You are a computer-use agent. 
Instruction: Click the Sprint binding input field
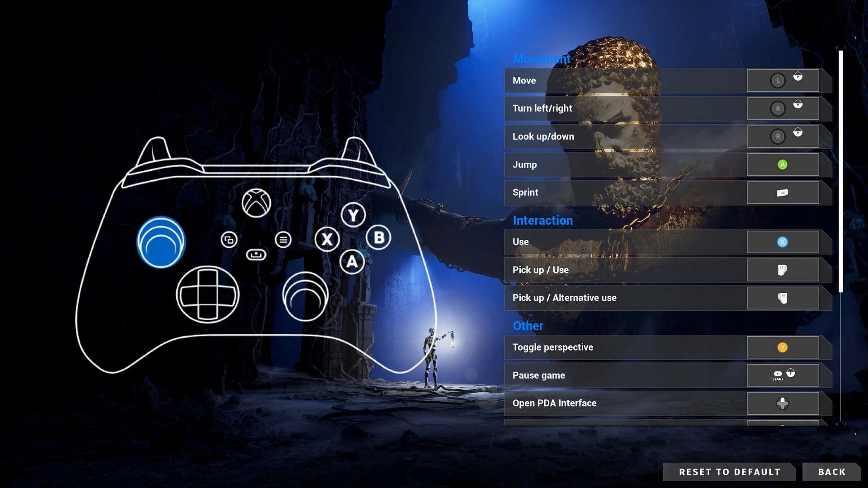click(782, 192)
